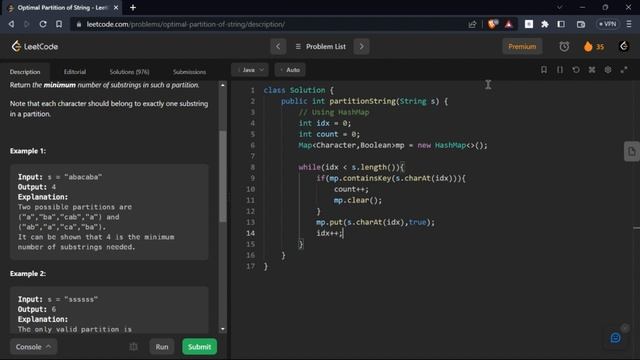
Task: Open the browser wallet icon
Action: [x=581, y=24]
